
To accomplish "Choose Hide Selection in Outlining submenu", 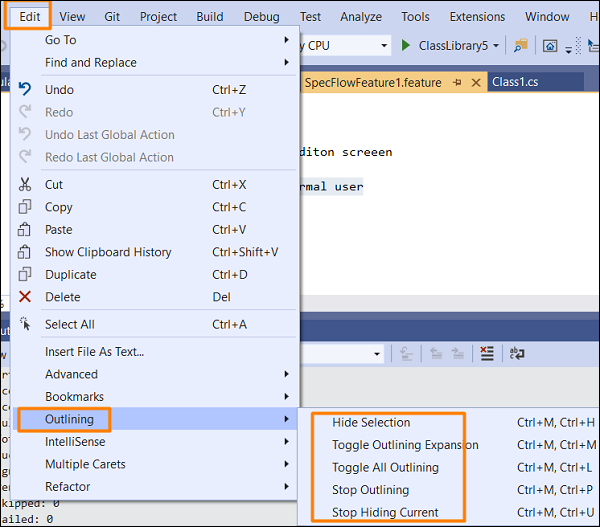I will pos(448,422).
